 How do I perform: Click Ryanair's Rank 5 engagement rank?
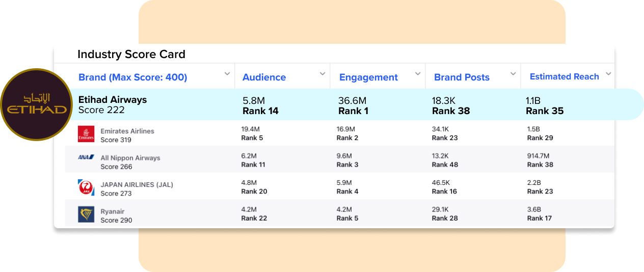[x=348, y=218]
